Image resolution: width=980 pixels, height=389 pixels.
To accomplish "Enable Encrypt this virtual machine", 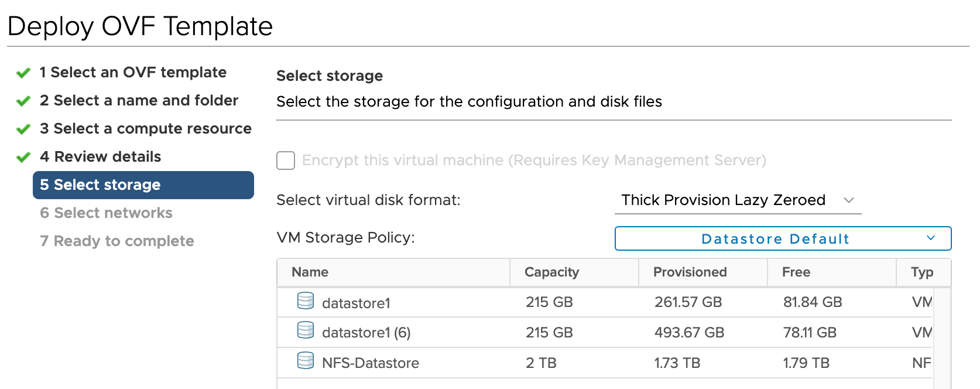I will click(285, 161).
